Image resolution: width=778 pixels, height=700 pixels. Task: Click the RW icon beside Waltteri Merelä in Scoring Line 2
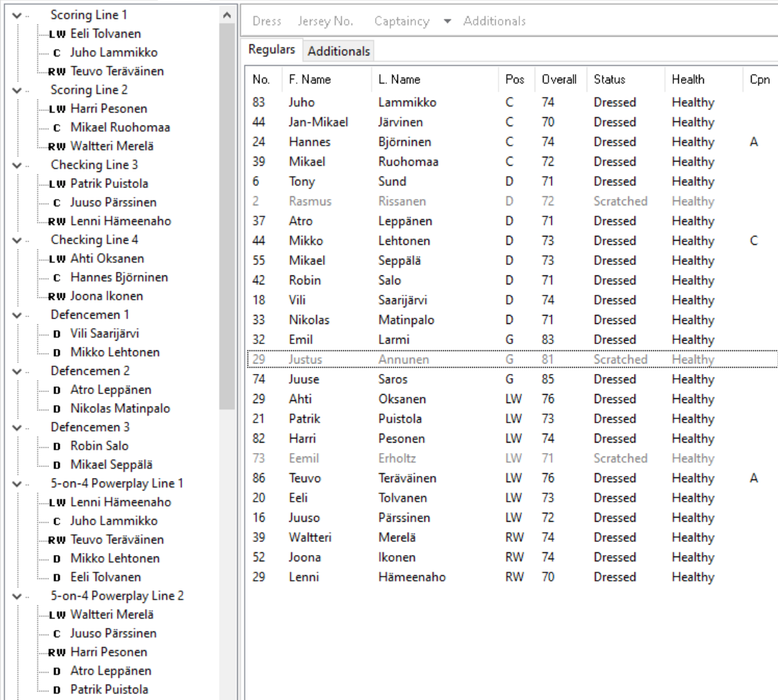click(x=57, y=147)
